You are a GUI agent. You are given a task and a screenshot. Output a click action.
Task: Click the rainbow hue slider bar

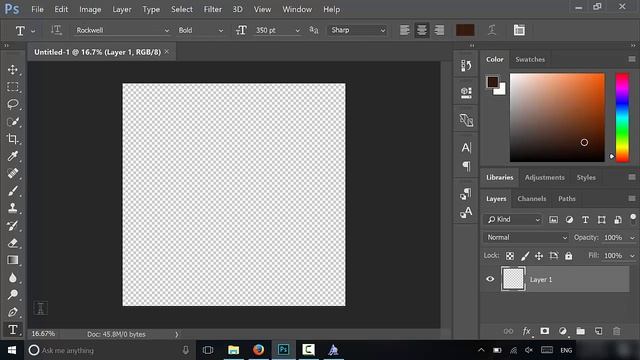click(x=622, y=118)
